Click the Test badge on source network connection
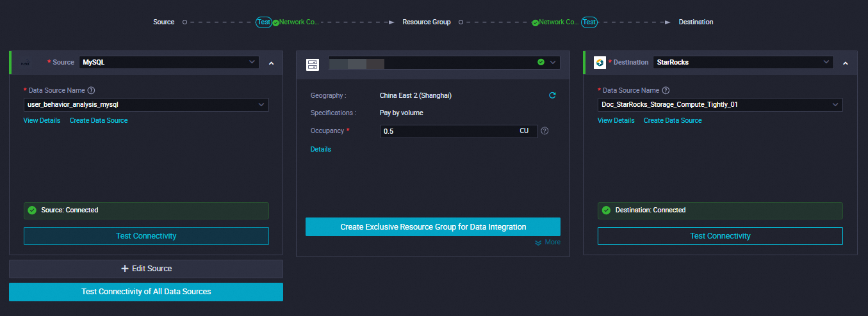868x316 pixels. tap(264, 22)
